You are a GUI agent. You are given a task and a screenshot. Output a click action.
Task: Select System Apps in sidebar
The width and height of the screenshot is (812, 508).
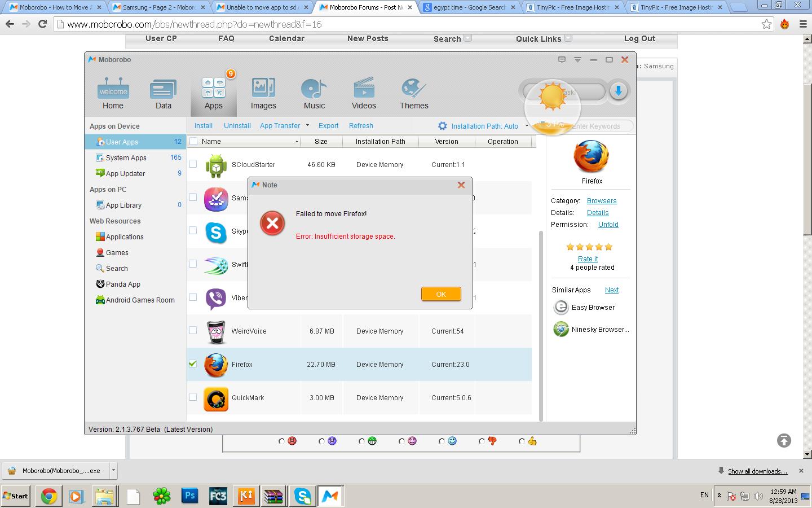135,157
